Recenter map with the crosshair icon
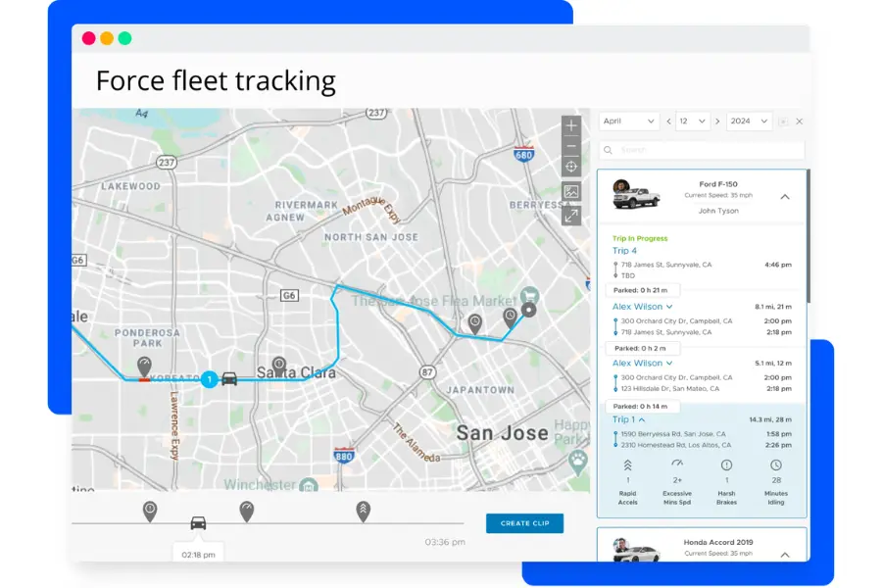The height and width of the screenshot is (588, 882). pyautogui.click(x=571, y=167)
